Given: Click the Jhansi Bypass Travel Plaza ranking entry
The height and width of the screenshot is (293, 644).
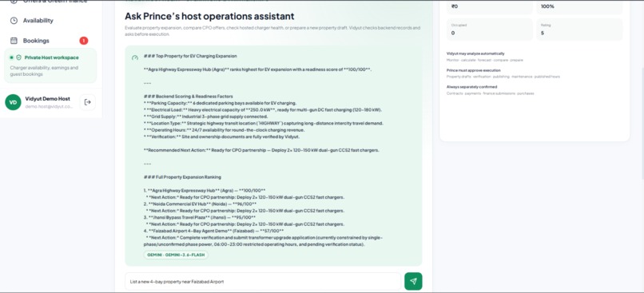Looking at the screenshot, I should [200, 217].
